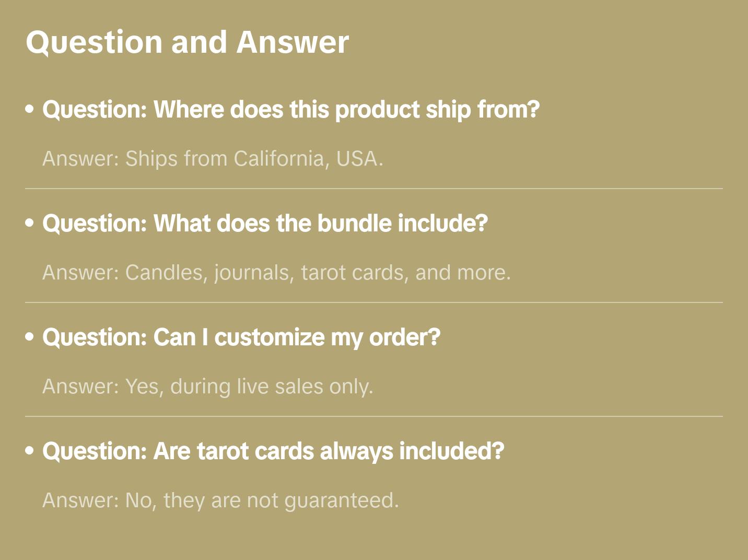Viewport: 748px width, 560px height.
Task: Select the 'Can I customize my order?' question
Action: point(241,337)
